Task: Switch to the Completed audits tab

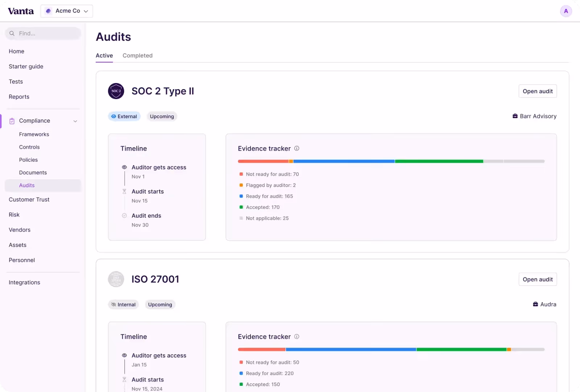Action: click(137, 55)
